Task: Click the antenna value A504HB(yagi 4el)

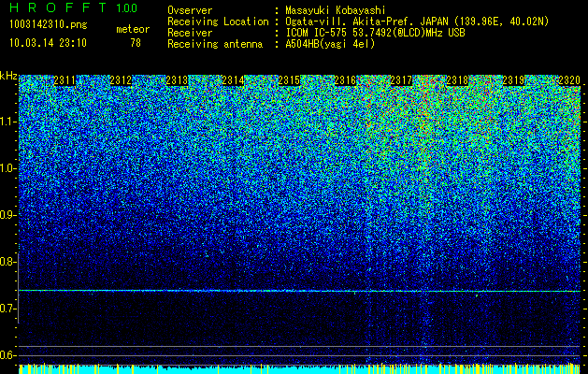Action: coord(330,44)
